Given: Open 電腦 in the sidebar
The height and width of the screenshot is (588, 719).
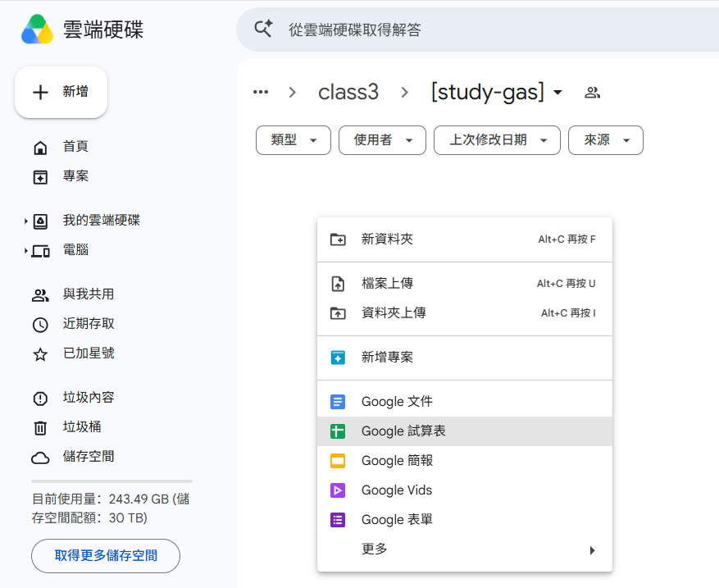Looking at the screenshot, I should pyautogui.click(x=75, y=250).
